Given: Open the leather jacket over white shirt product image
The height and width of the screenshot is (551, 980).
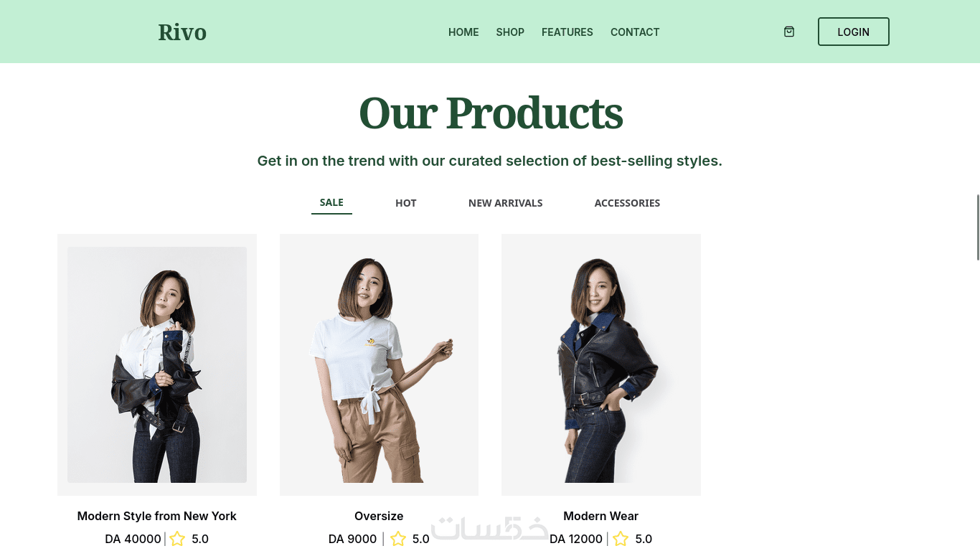Looking at the screenshot, I should [157, 364].
